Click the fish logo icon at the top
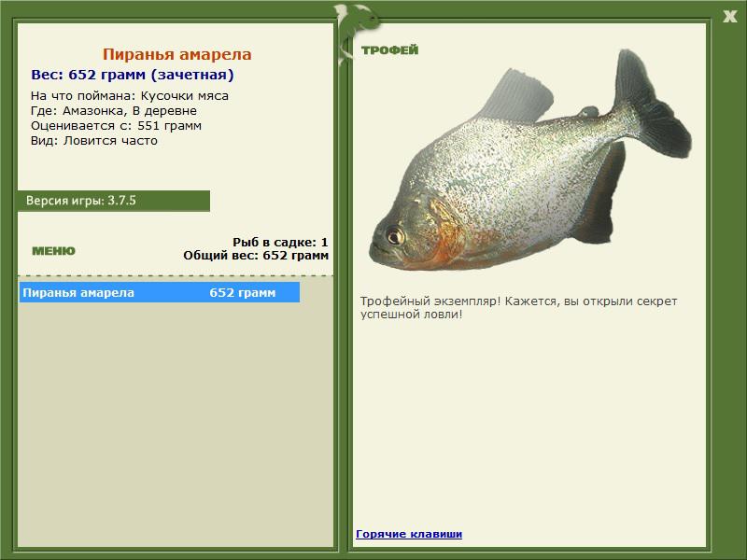Image resolution: width=747 pixels, height=560 pixels. click(x=357, y=34)
